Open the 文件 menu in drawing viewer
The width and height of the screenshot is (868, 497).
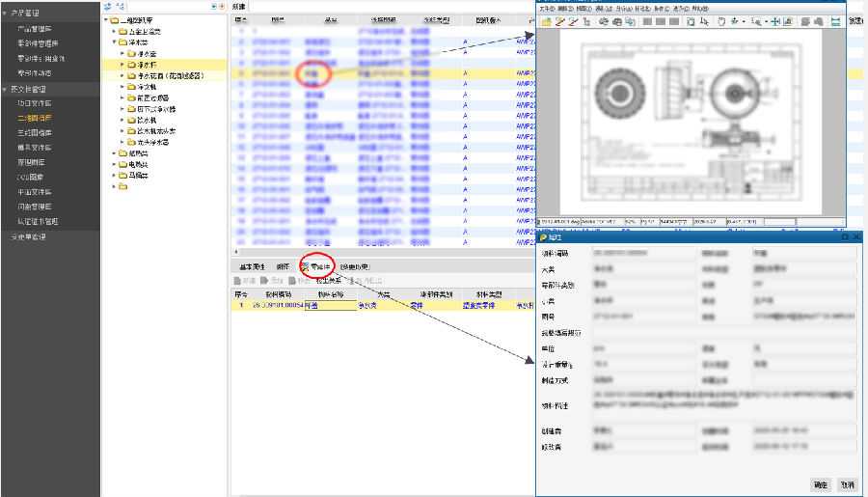(546, 7)
